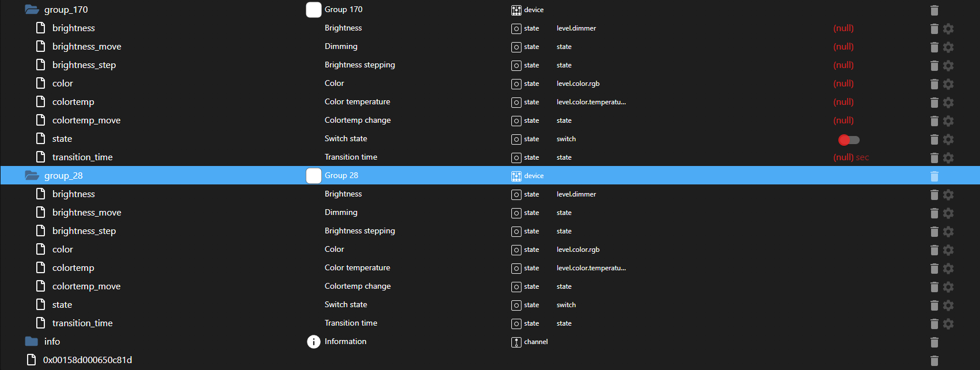Delete group_170 colortemp state
Screen dimensions: 980x370
click(934, 102)
